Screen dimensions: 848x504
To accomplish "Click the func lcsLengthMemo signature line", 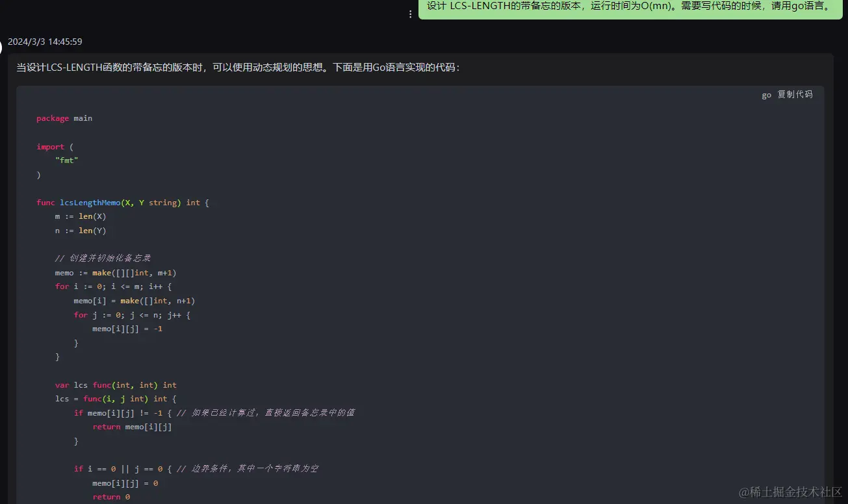I will pos(123,203).
